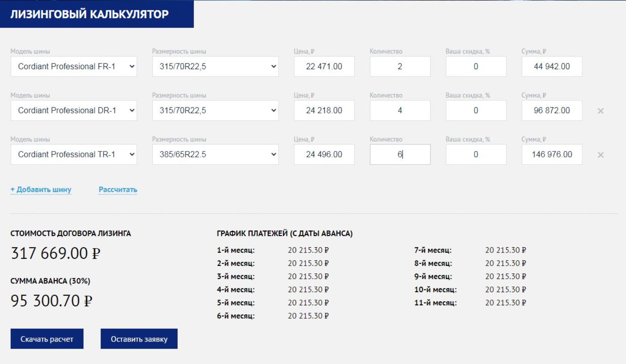Remove the Cordiant Professional TR-1 row
The height and width of the screenshot is (364, 626).
(600, 155)
